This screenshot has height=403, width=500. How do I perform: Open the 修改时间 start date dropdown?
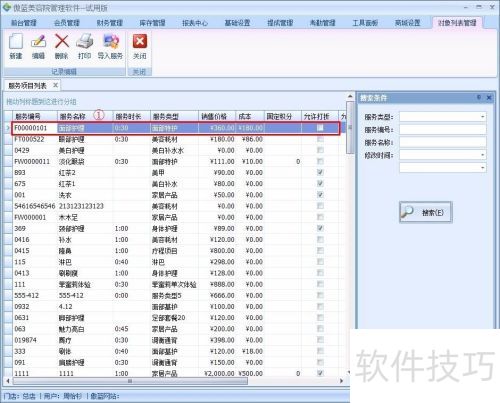pyautogui.click(x=482, y=155)
